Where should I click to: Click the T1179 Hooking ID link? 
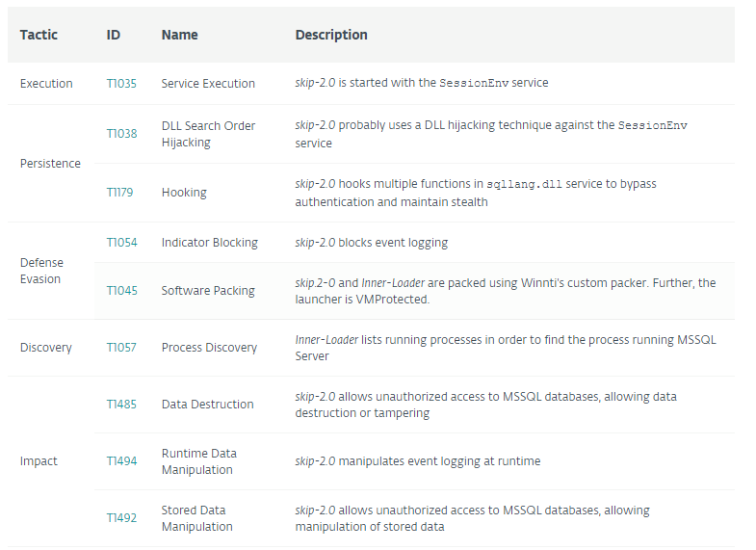tap(119, 193)
